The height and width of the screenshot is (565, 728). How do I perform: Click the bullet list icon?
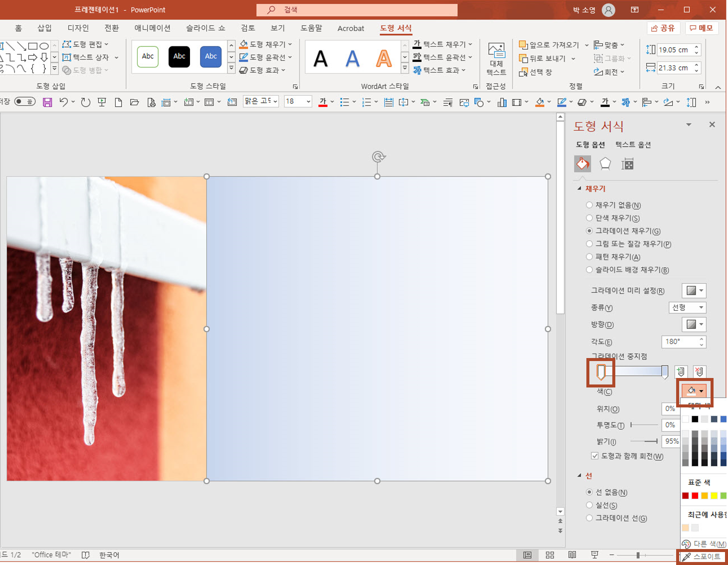click(x=344, y=102)
